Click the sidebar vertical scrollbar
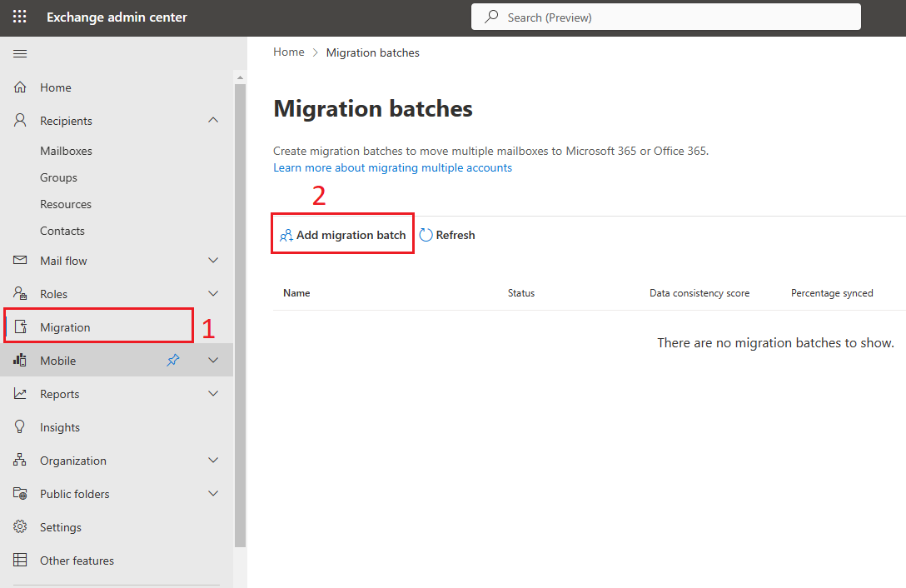The width and height of the screenshot is (906, 588). point(241,315)
